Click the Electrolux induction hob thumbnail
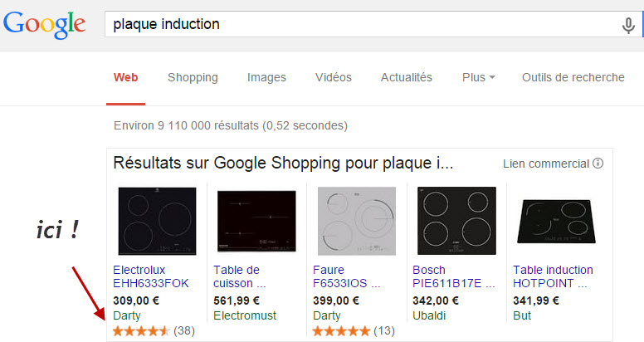Screen dimensions: 644x342 tap(157, 221)
